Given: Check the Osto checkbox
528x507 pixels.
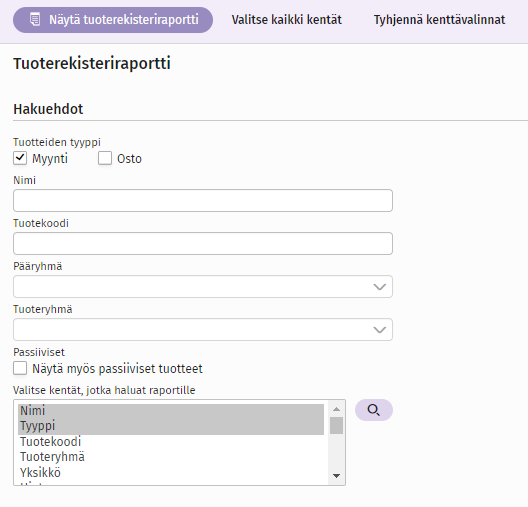Looking at the screenshot, I should coord(105,158).
